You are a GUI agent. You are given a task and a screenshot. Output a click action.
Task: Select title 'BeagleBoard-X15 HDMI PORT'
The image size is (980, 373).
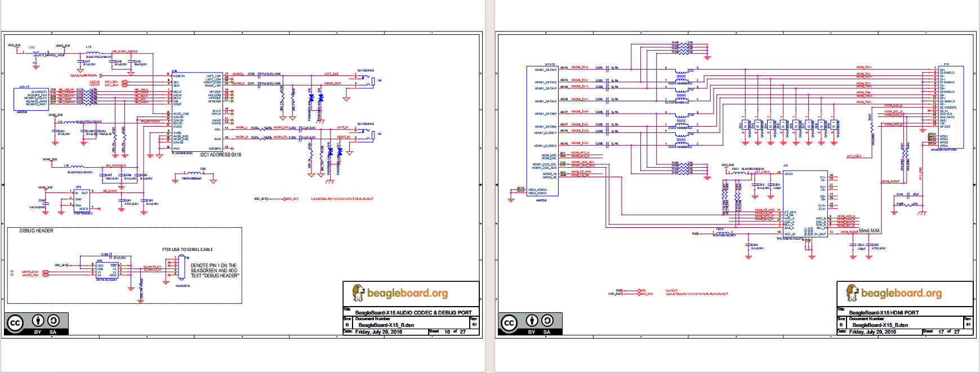884,312
